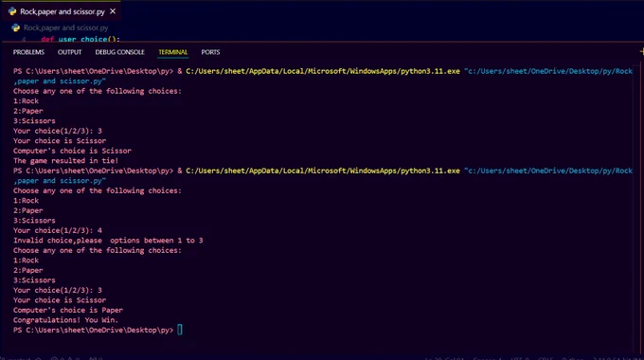The height and width of the screenshot is (360, 644).
Task: Click the code line def user_choice():
Action: pos(80,39)
